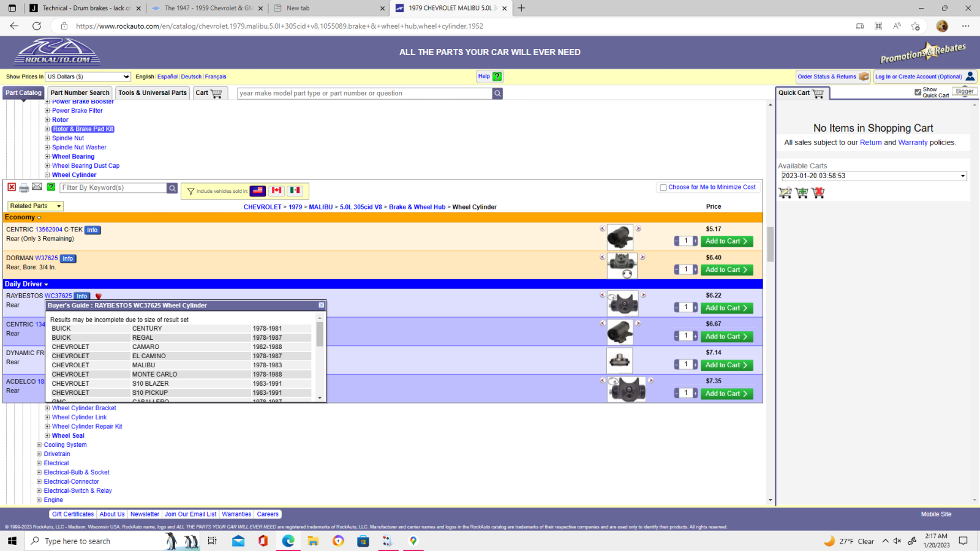Expand Wheel Bearing tree node
The height and width of the screenshot is (551, 980).
[47, 157]
